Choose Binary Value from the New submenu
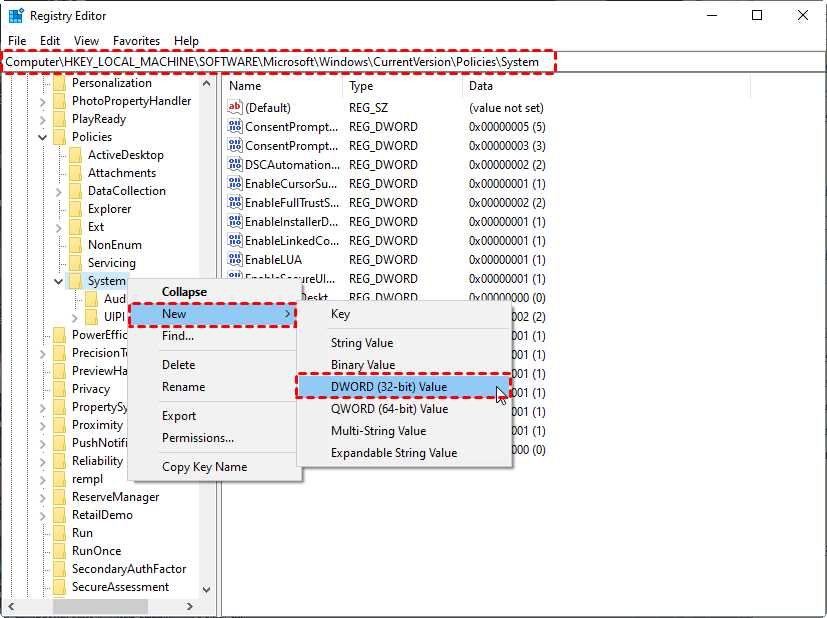This screenshot has width=827, height=618. click(404, 364)
